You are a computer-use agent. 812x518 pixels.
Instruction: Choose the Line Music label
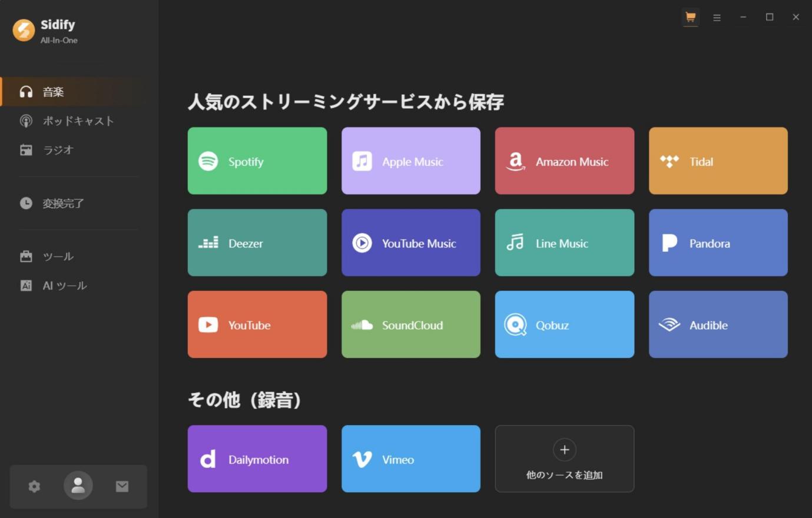pyautogui.click(x=562, y=244)
